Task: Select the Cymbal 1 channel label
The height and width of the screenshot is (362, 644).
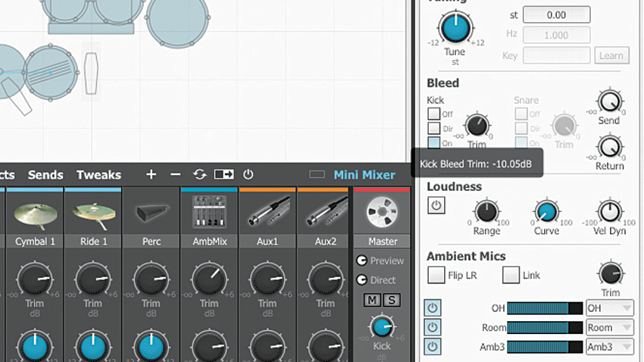Action: click(x=36, y=242)
